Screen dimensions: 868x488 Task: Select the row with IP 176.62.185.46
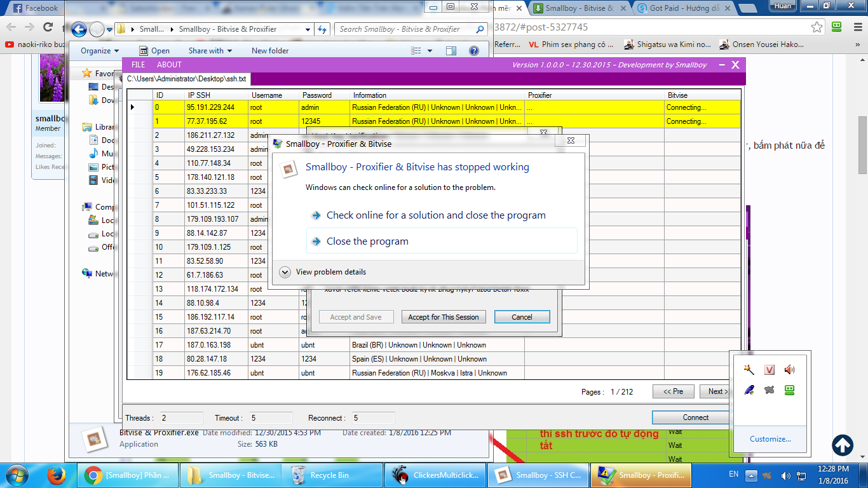point(435,373)
